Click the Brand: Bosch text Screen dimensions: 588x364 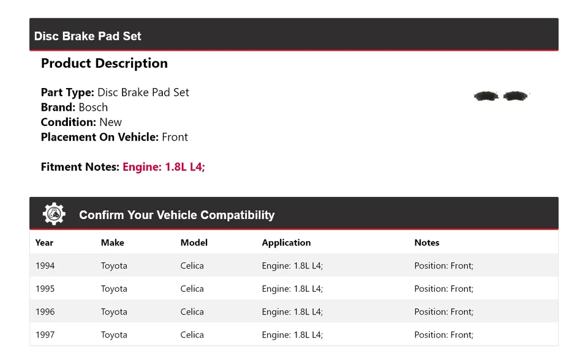74,107
